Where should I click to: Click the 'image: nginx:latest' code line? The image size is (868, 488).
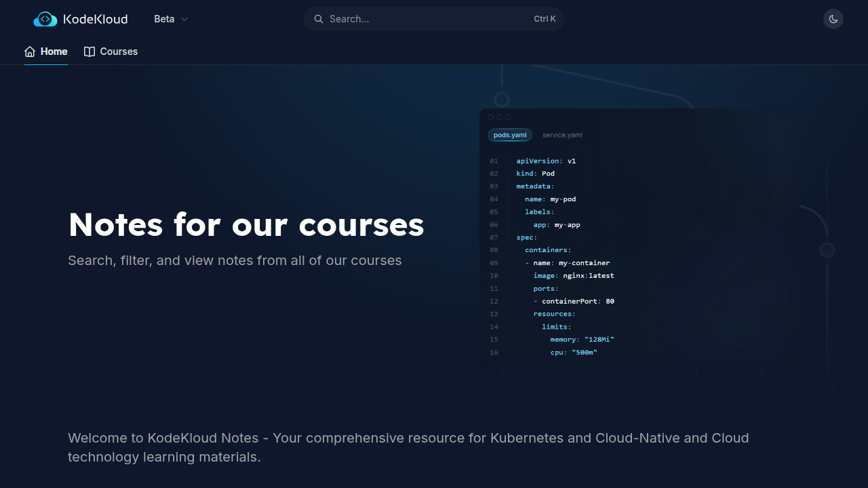(x=574, y=275)
